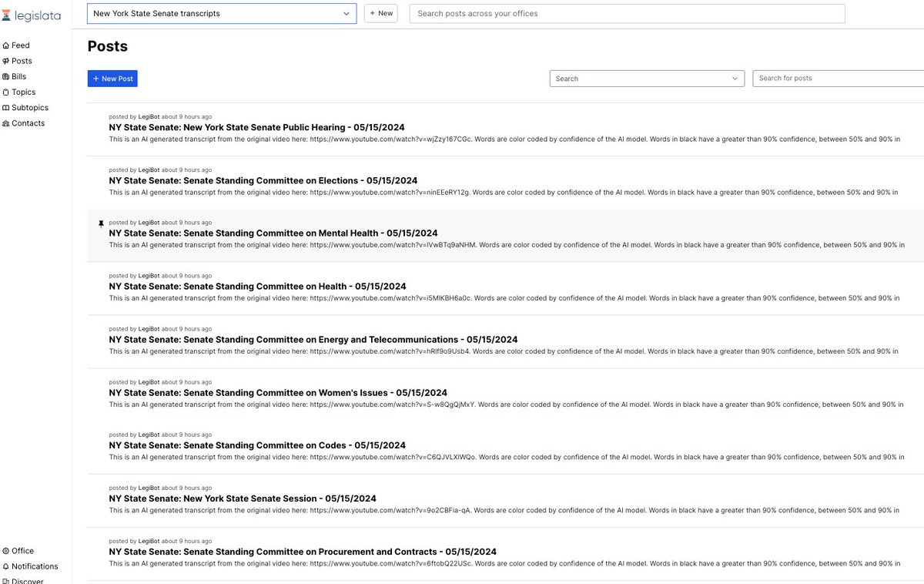Open the Standing Committee on Mental Health post
The width and height of the screenshot is (924, 584).
(x=273, y=233)
